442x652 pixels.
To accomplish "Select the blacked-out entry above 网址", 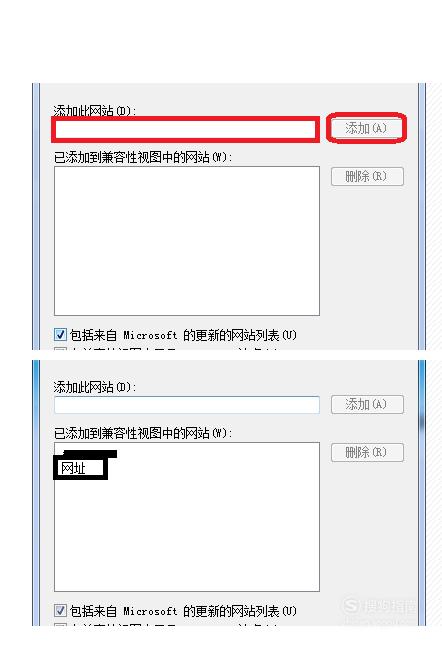I will [x=89, y=453].
